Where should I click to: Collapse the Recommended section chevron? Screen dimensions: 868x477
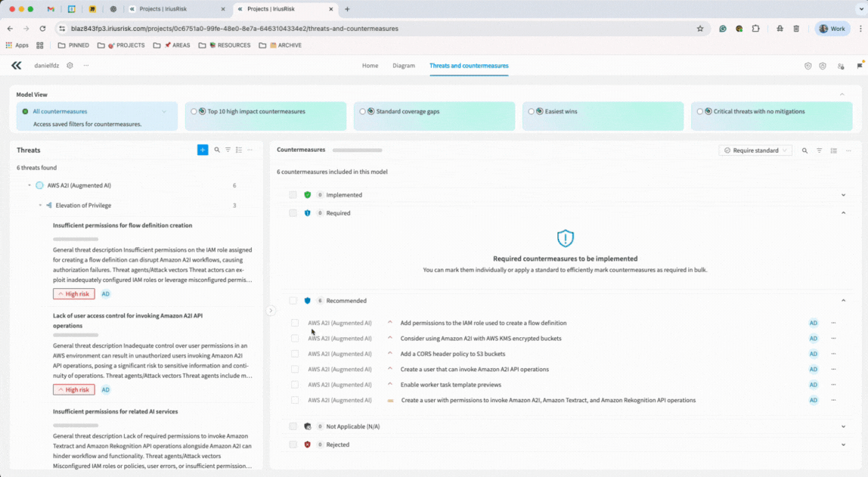click(x=844, y=300)
